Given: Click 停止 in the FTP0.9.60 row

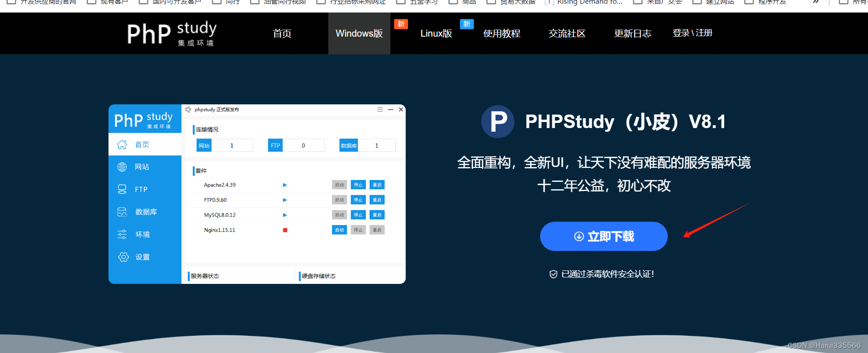Looking at the screenshot, I should tap(358, 200).
